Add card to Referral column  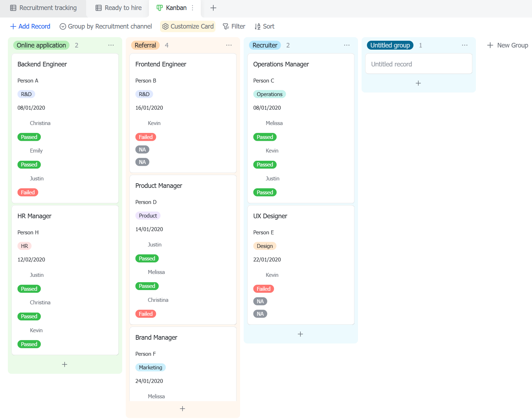coord(183,409)
